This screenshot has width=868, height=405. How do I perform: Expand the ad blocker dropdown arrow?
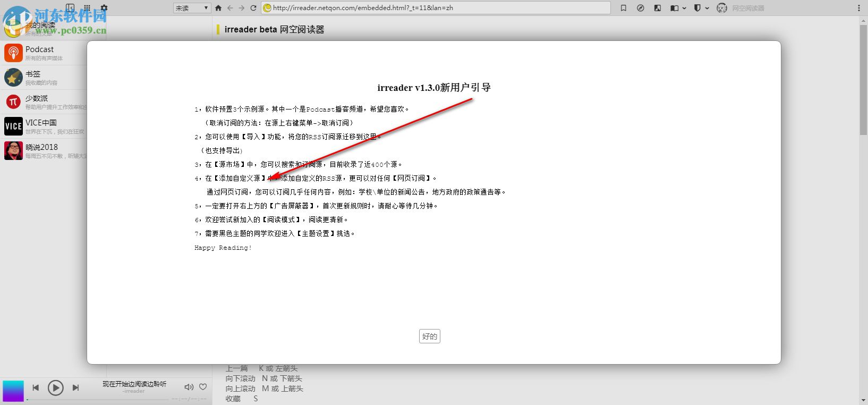[707, 8]
